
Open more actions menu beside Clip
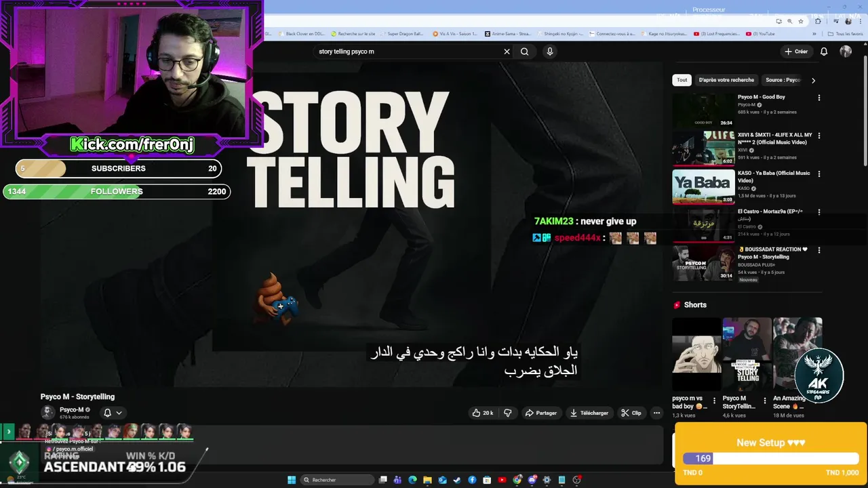click(x=656, y=413)
